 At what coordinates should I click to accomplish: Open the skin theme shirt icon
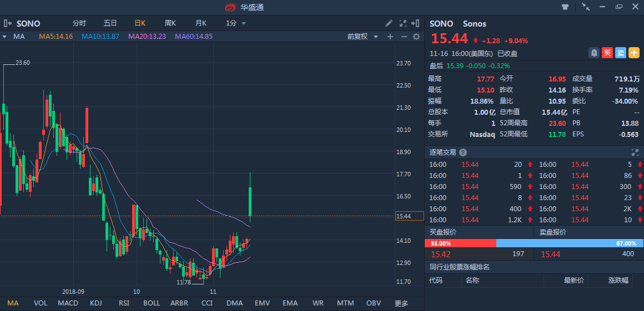(565, 7)
